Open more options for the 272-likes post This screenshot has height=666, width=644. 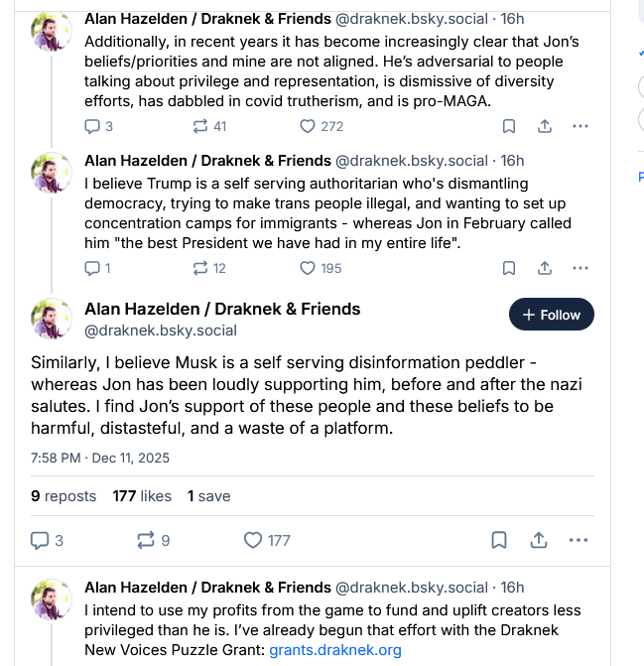(x=580, y=126)
